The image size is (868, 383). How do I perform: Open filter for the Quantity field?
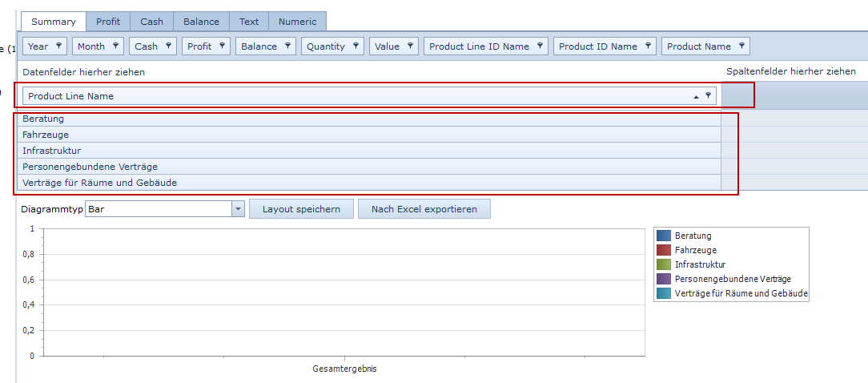coord(356,46)
